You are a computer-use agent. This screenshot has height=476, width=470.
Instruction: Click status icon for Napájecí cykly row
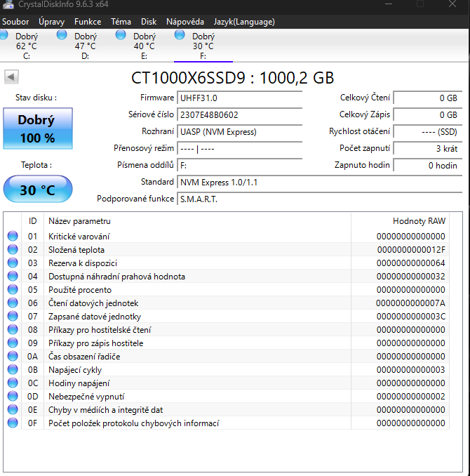click(x=13, y=369)
